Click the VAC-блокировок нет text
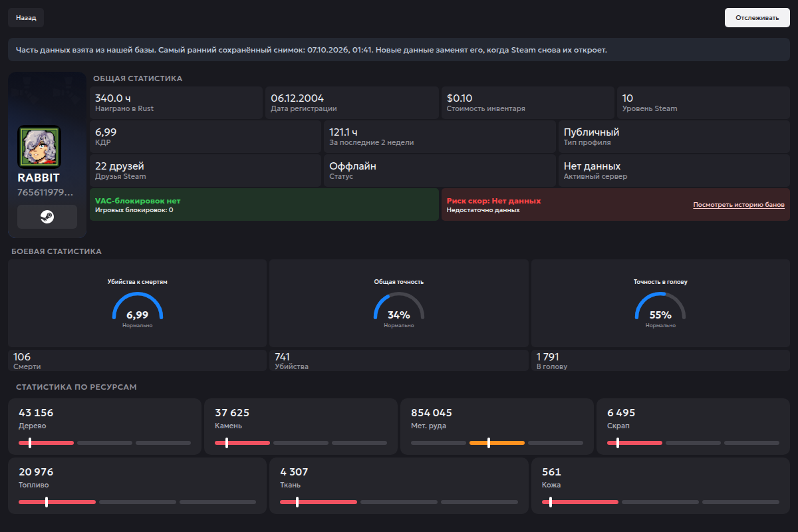 point(138,200)
